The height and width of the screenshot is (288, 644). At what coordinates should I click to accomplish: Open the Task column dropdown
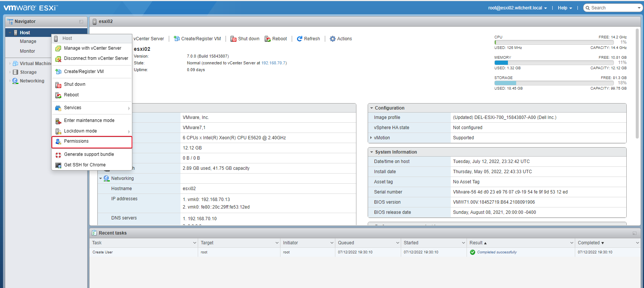coord(194,243)
